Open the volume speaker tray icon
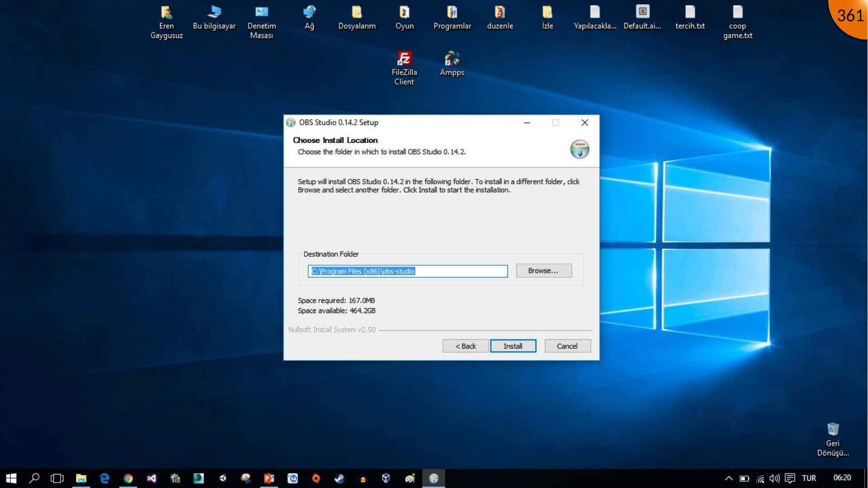 click(x=774, y=478)
